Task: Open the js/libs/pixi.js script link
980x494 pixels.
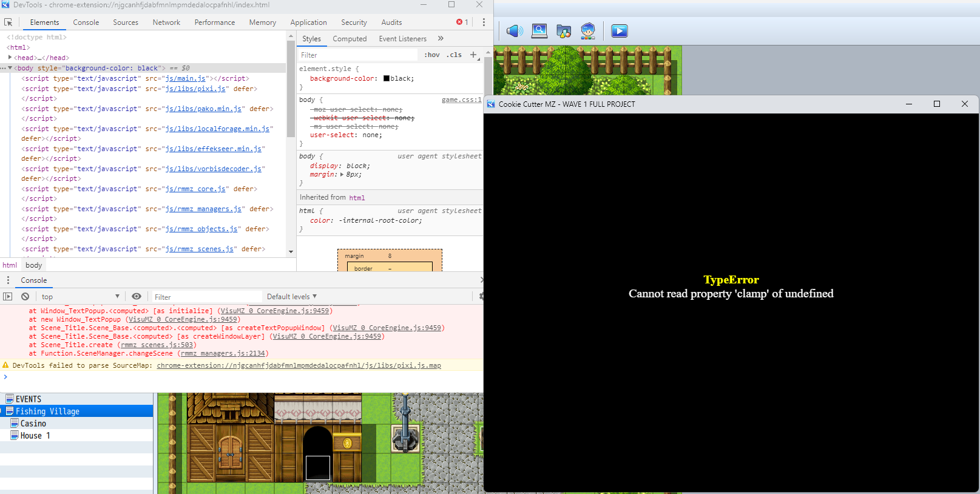Action: pyautogui.click(x=196, y=89)
